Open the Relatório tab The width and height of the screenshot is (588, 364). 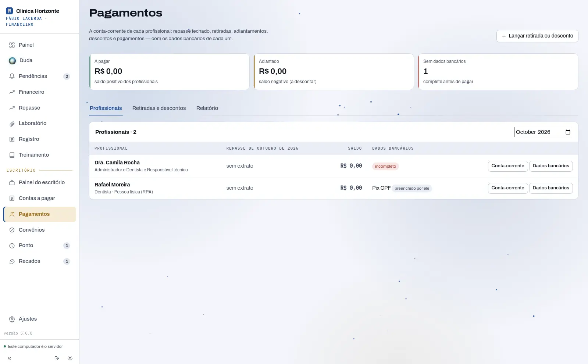[207, 108]
